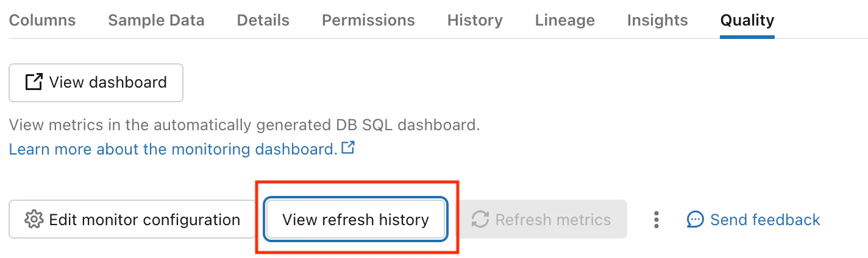Show the Lineage tab
The width and height of the screenshot is (868, 258).
tap(564, 20)
